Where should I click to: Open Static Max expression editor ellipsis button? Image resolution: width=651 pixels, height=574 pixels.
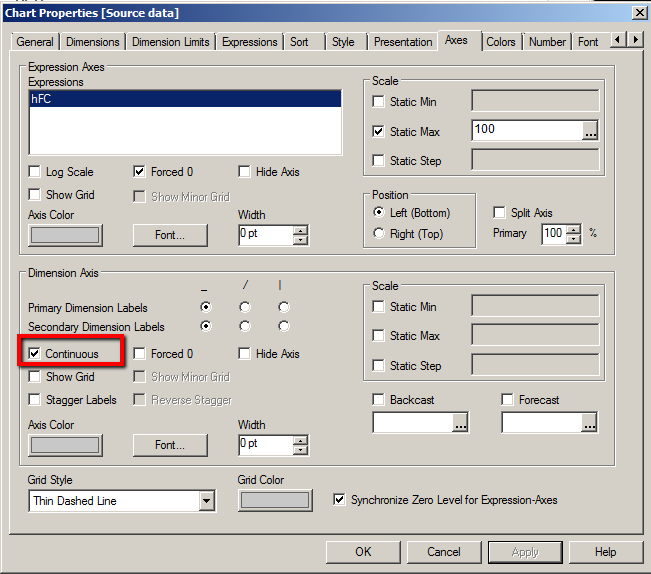pyautogui.click(x=590, y=131)
